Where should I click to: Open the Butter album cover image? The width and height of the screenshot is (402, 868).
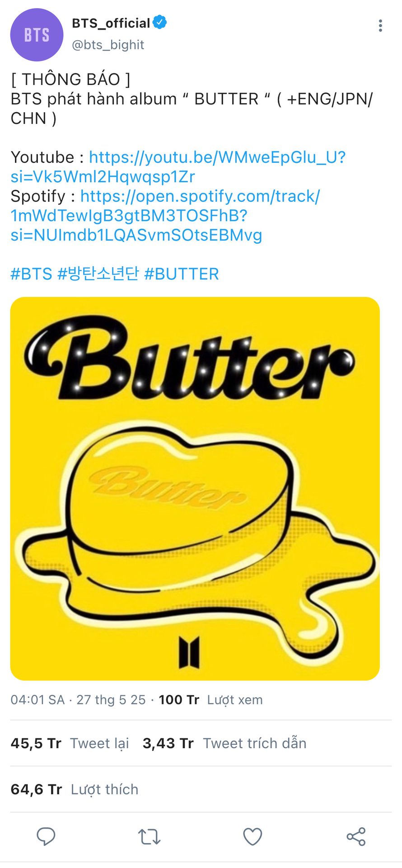pyautogui.click(x=195, y=488)
